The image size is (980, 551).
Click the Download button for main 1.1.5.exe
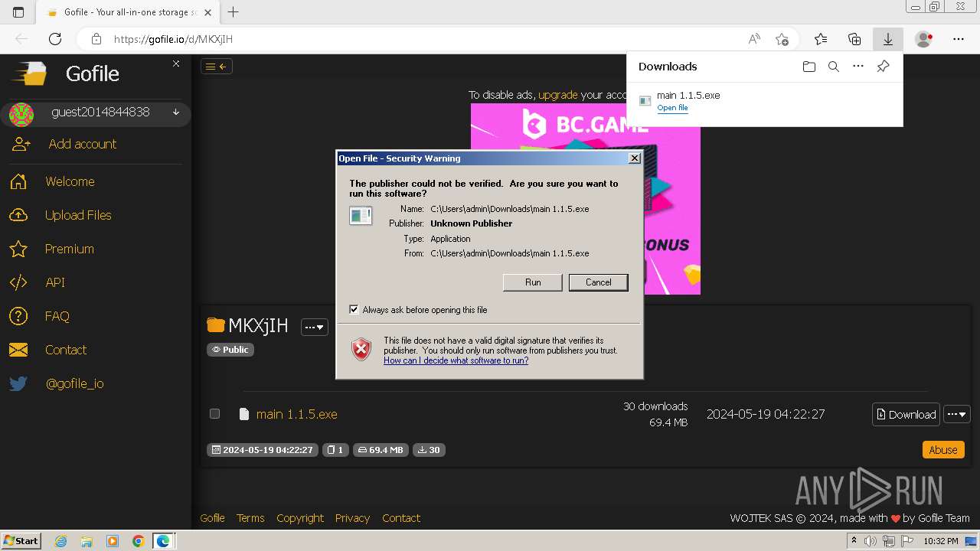pyautogui.click(x=906, y=414)
